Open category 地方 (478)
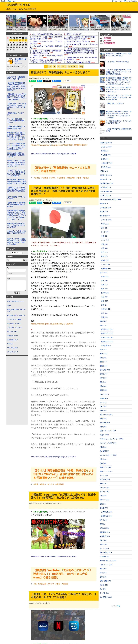Image resolution: width=138 pixels, height=644 pixels. tap(103, 273)
